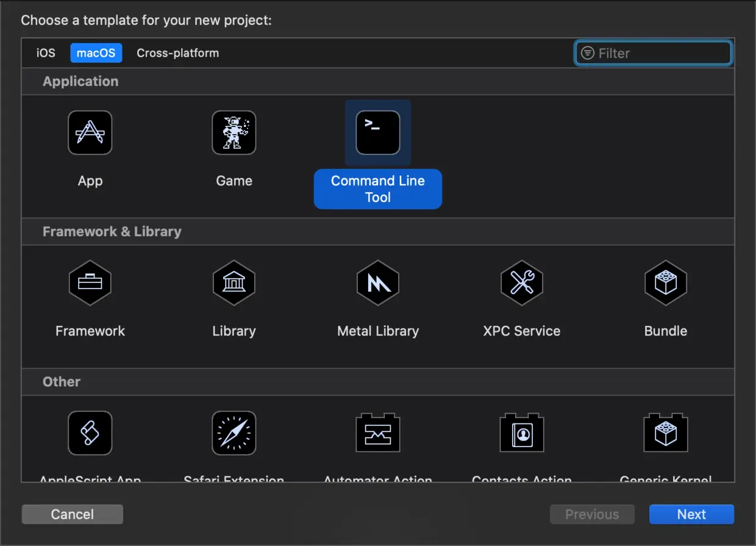Switch to the macOS tab
Screen dimensions: 756x546
pos(96,53)
